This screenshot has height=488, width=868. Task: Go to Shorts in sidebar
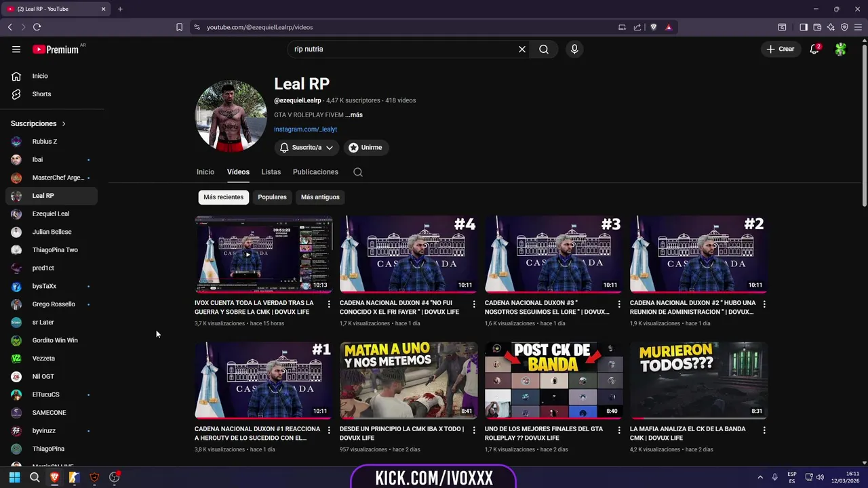click(51, 94)
